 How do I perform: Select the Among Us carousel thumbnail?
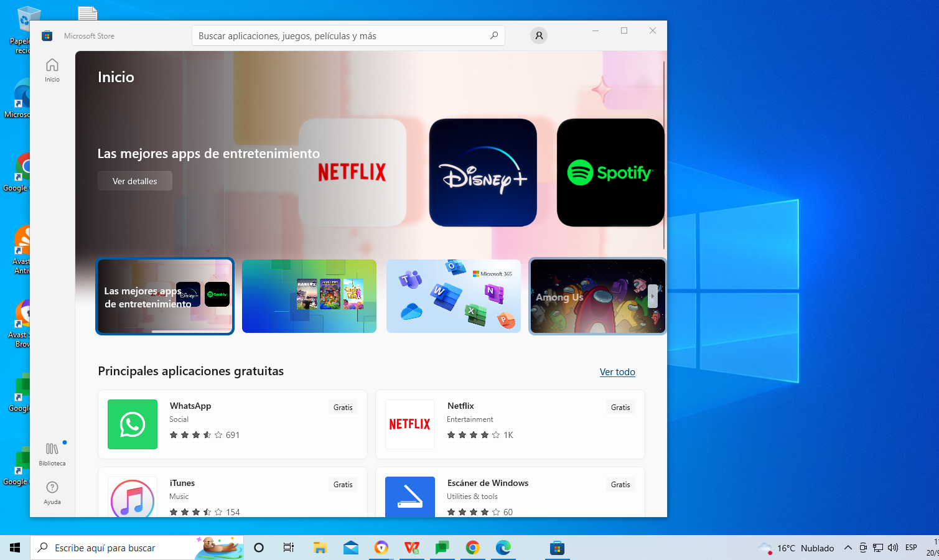pyautogui.click(x=597, y=296)
